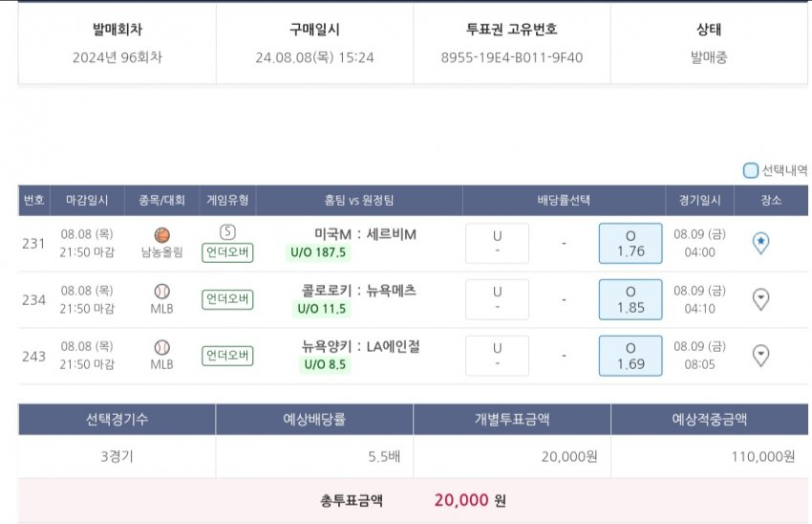Click the circled S icon in game 231

pos(227,232)
